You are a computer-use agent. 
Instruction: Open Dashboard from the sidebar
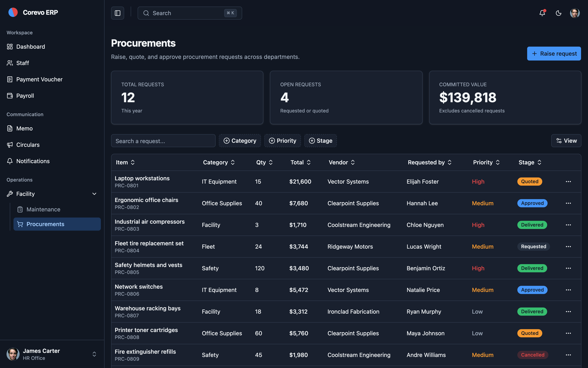point(52,46)
